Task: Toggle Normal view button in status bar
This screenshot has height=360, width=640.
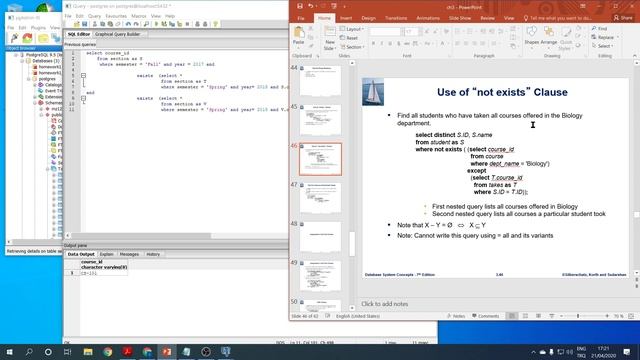Action: coord(512,316)
